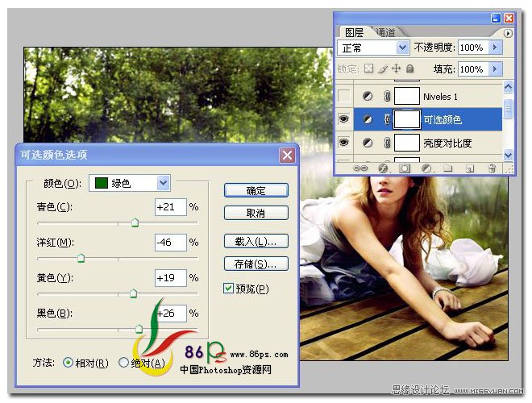Click the 黑色 value field showing +26

171,313
